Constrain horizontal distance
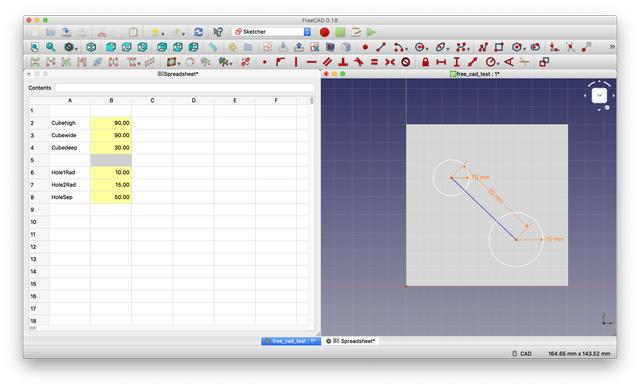Screen dimensions: 640x389 coord(441,62)
